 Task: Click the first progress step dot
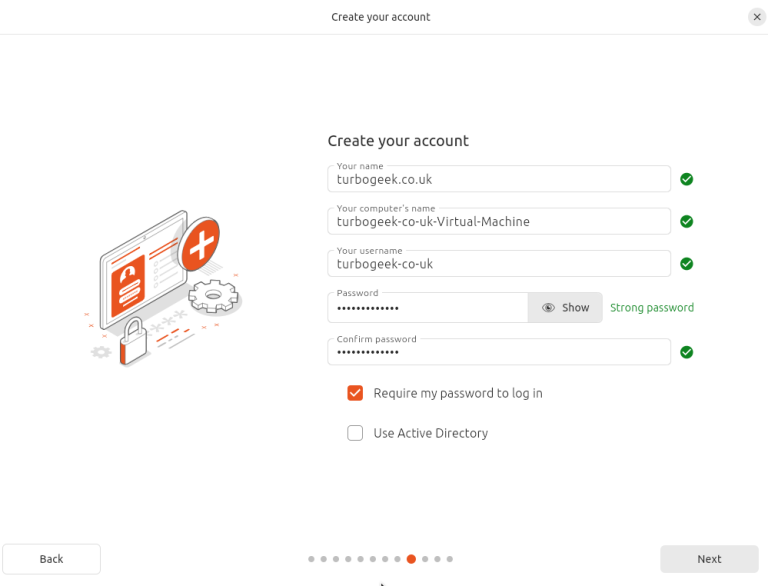tap(312, 559)
